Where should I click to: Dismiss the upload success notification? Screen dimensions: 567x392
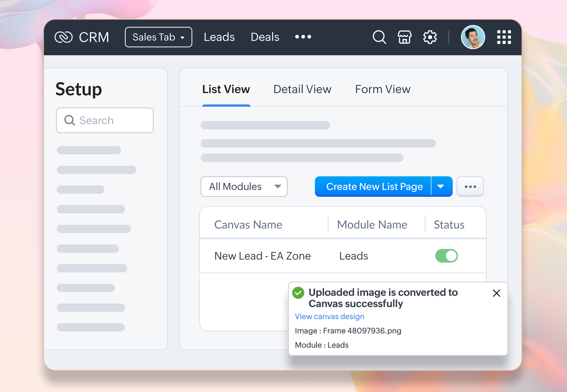click(x=496, y=293)
